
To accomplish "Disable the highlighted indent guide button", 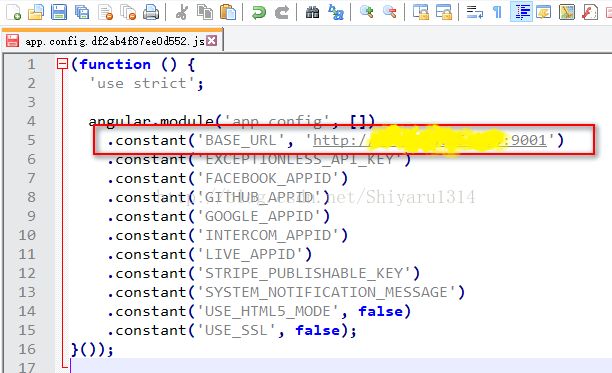I will click(x=521, y=12).
